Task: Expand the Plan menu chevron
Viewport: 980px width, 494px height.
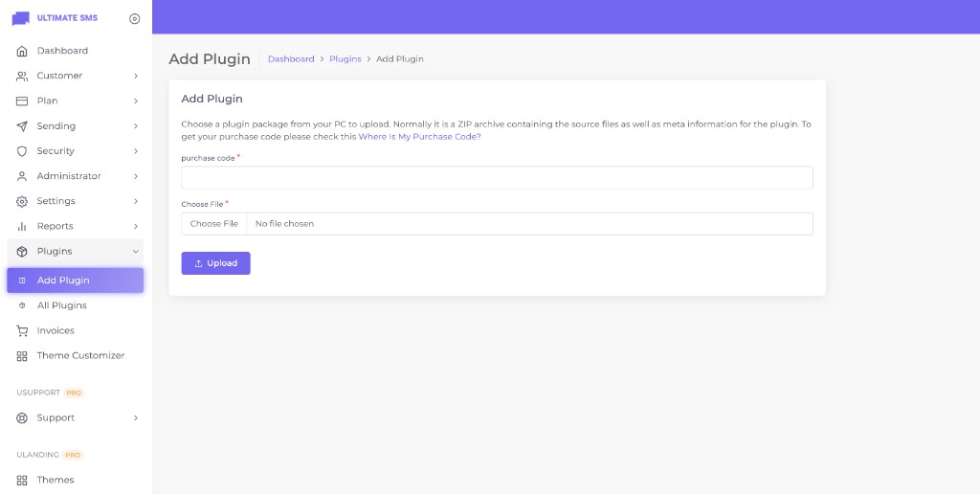Action: pyautogui.click(x=136, y=101)
